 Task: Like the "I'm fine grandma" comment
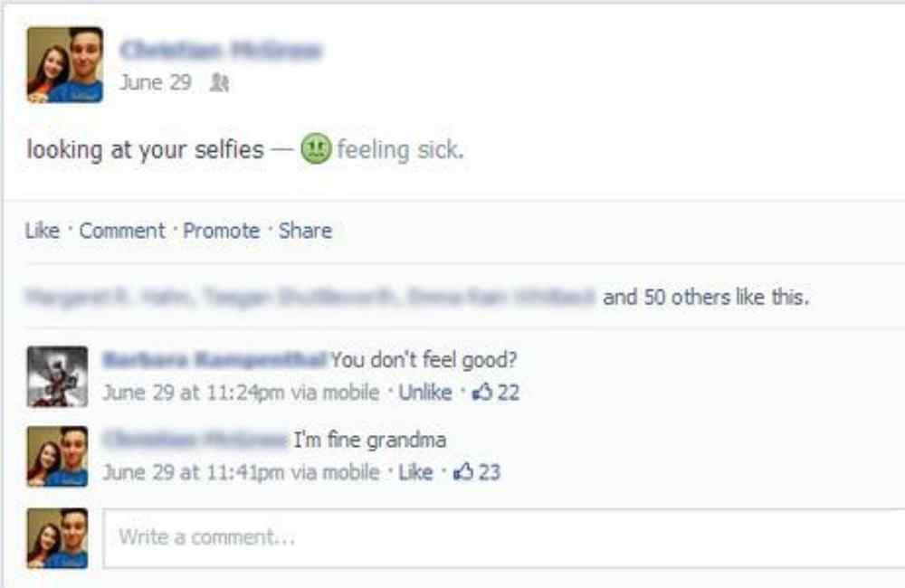point(415,472)
